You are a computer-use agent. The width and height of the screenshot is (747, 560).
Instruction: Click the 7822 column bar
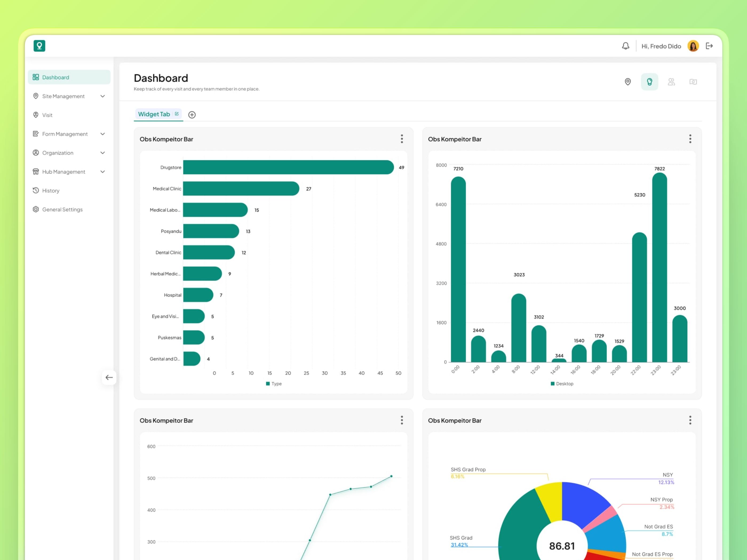pos(659,267)
